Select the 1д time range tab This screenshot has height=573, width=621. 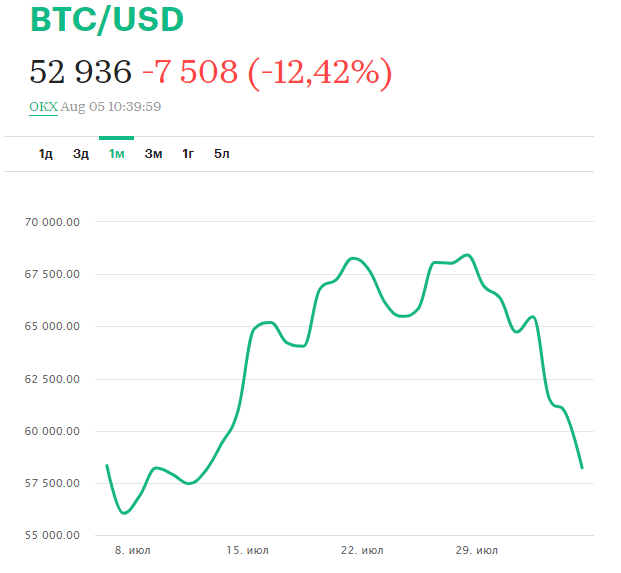click(x=46, y=154)
